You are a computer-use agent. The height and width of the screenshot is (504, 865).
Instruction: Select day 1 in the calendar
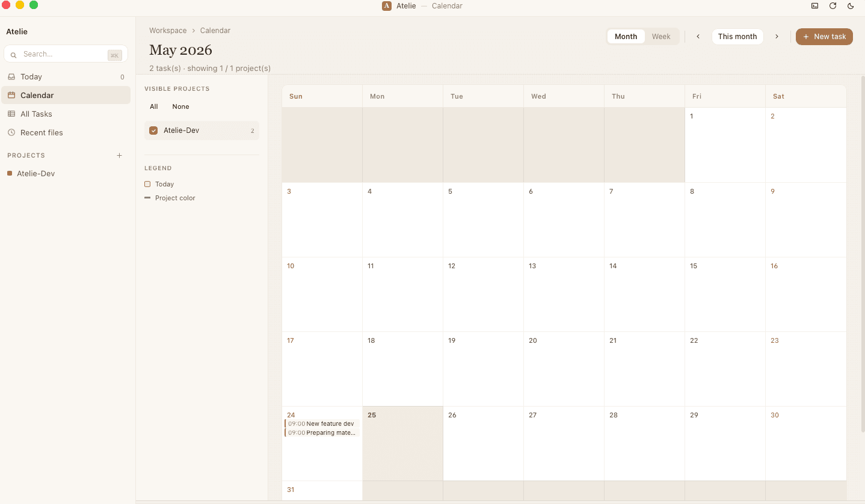pos(725,145)
